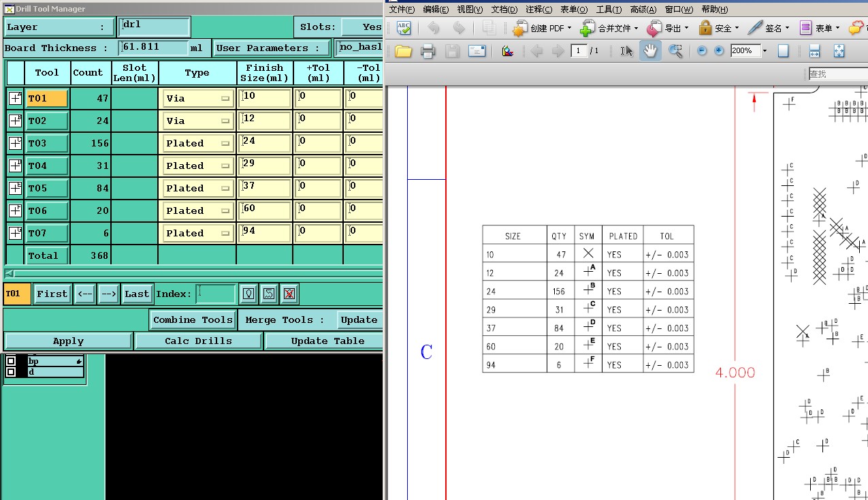Toggle the symbol box for tool T01
This screenshot has width=868, height=500.
click(x=15, y=98)
